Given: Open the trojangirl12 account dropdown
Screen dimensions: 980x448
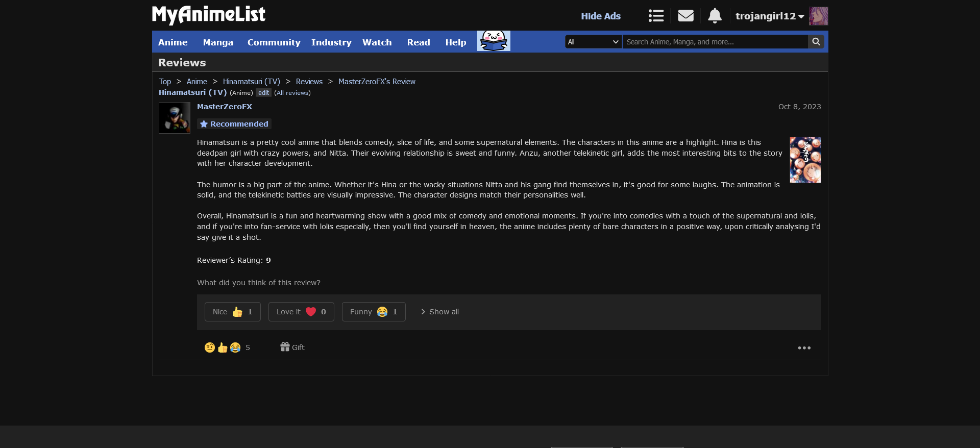Looking at the screenshot, I should point(770,16).
